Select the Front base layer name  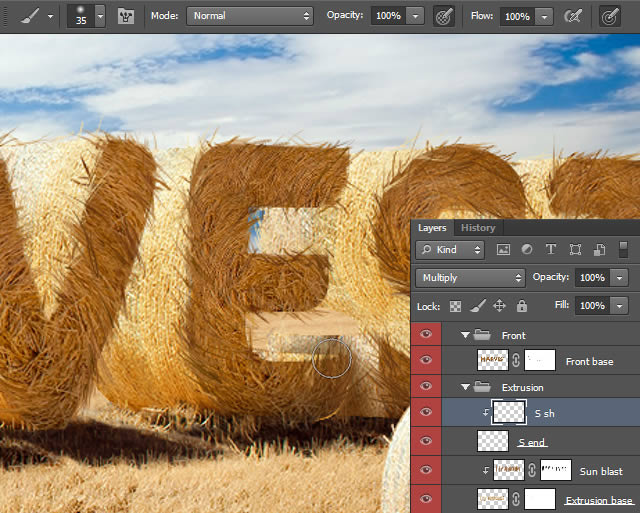[x=589, y=361]
